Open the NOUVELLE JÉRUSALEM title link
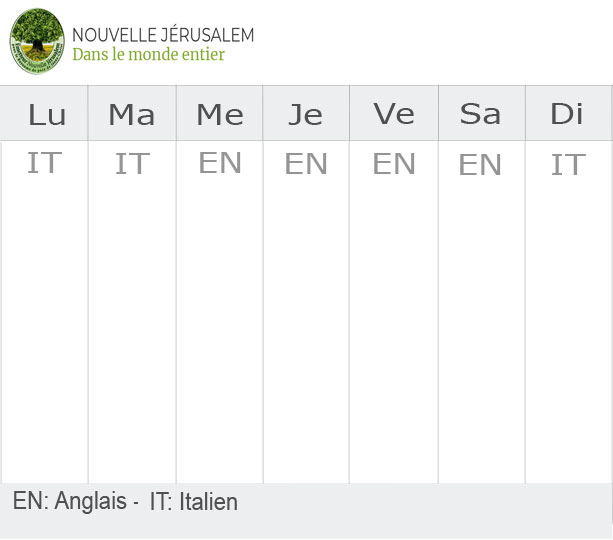This screenshot has width=613, height=540. (x=163, y=35)
